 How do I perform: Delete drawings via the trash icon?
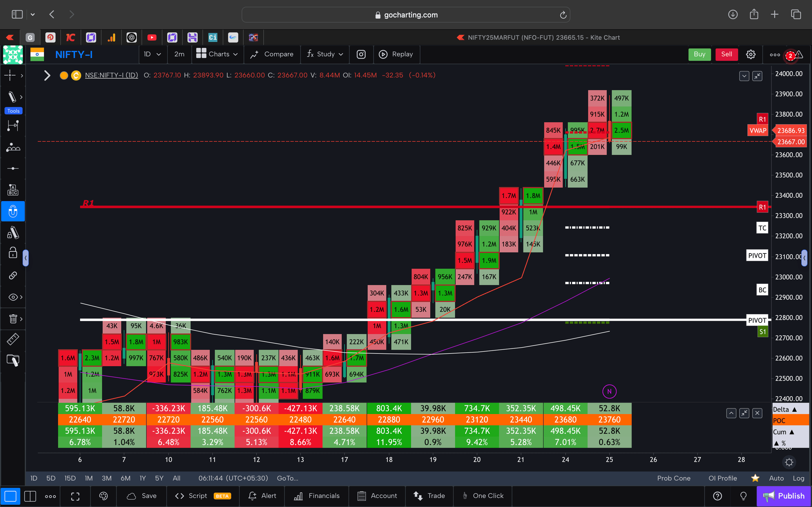pos(13,319)
